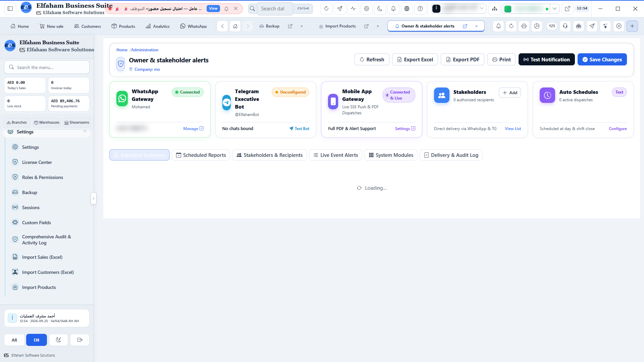This screenshot has width=644, height=362.
Task: Open the headset support icon
Action: pos(565,26)
